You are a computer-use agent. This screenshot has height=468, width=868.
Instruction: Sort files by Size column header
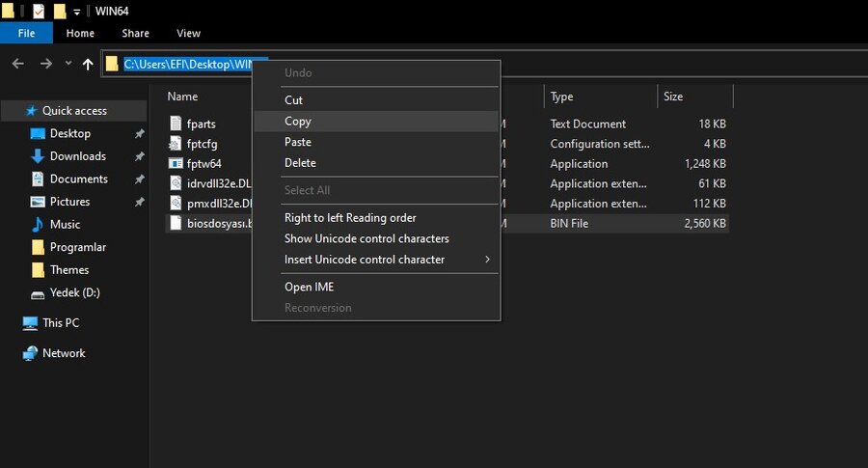(x=673, y=96)
